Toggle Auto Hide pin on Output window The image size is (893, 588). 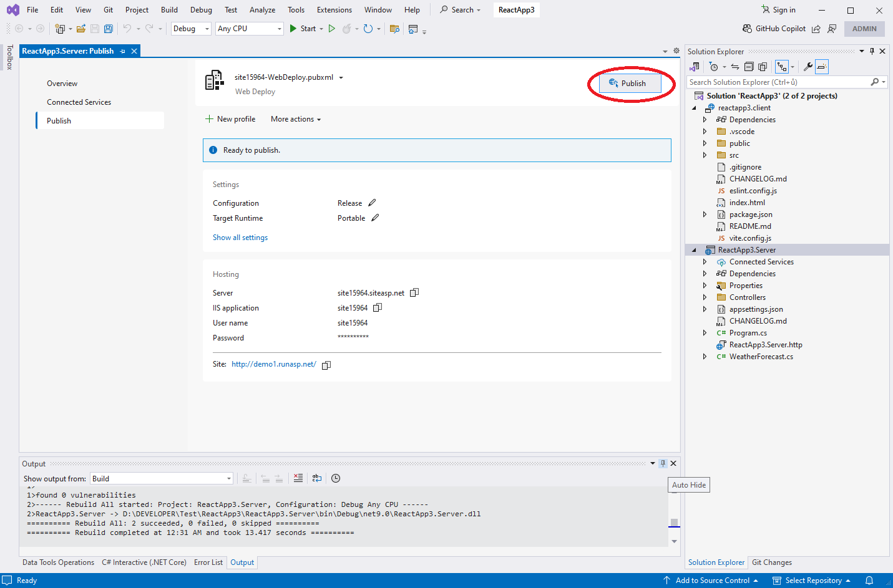coord(663,463)
